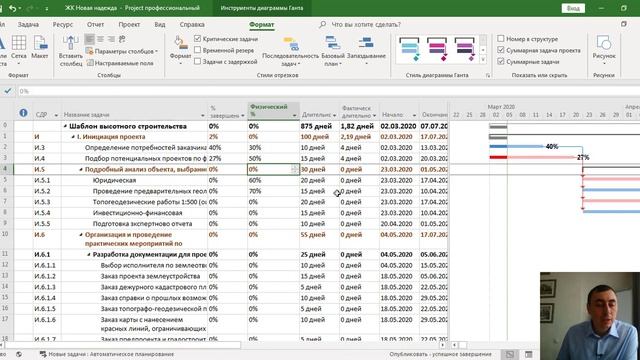Collapse Инициация проекта summary task
Viewport: 640px width, 360px height.
pyautogui.click(x=73, y=137)
